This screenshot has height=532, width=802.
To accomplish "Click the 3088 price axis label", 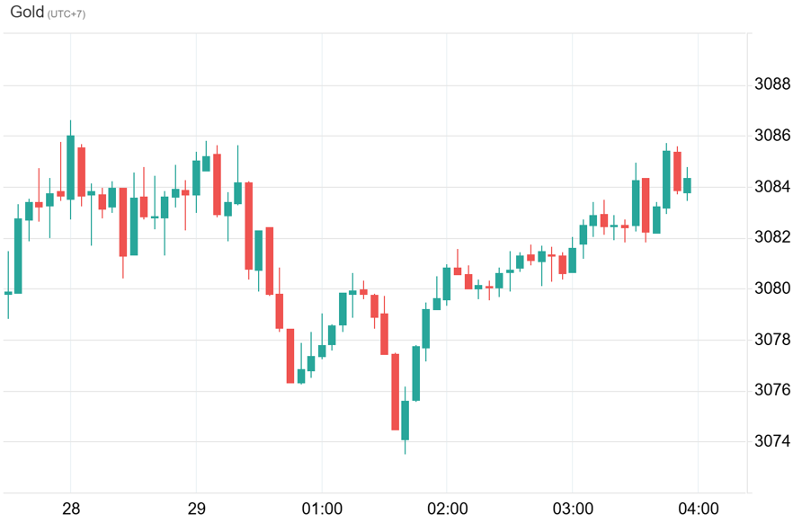I will 772,85.
